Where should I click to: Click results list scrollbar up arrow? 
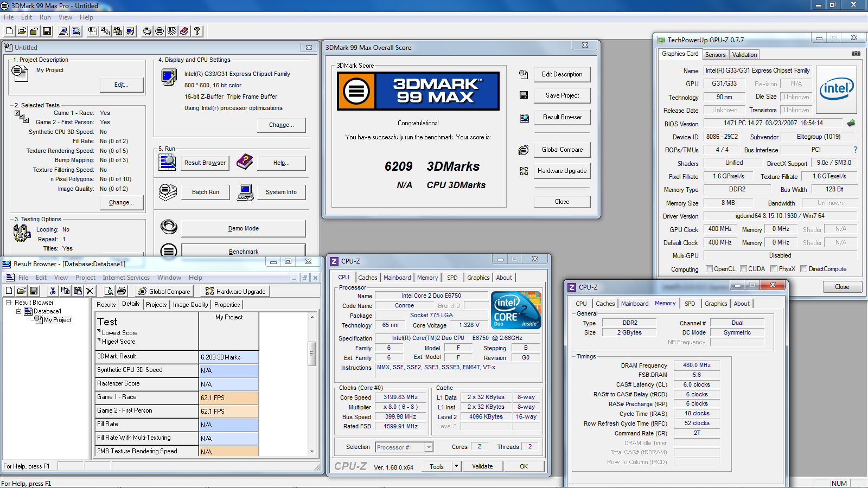(312, 317)
